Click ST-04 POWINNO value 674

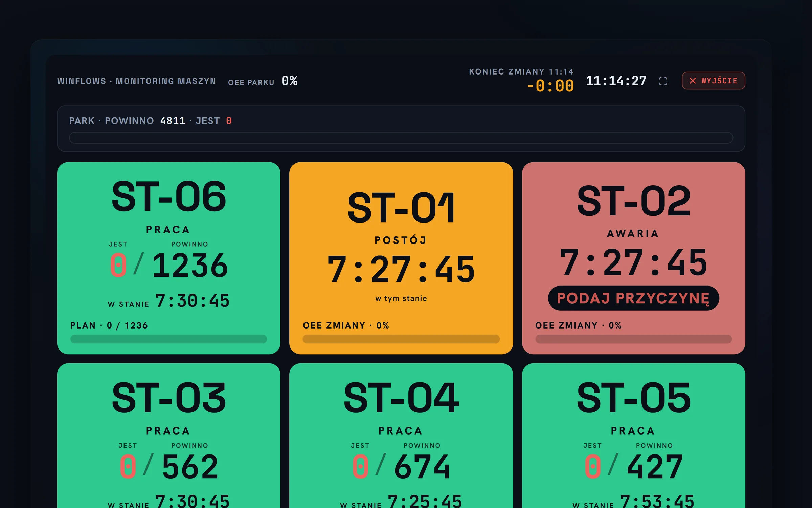pyautogui.click(x=422, y=467)
